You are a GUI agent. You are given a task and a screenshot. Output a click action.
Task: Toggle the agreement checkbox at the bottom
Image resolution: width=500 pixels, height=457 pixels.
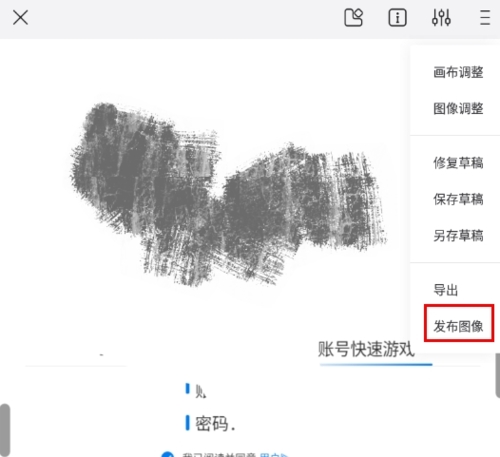[x=167, y=454]
